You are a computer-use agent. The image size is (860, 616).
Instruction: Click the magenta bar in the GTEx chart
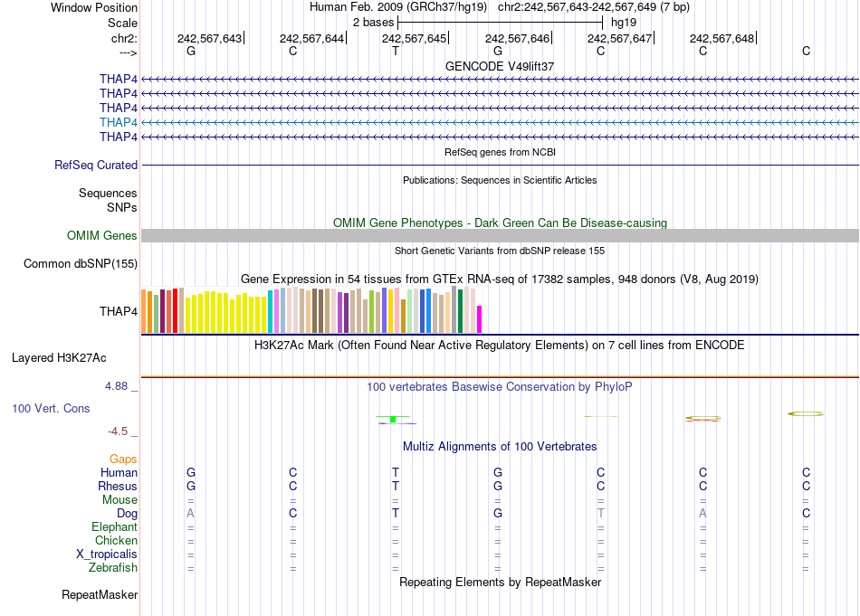pyautogui.click(x=480, y=319)
